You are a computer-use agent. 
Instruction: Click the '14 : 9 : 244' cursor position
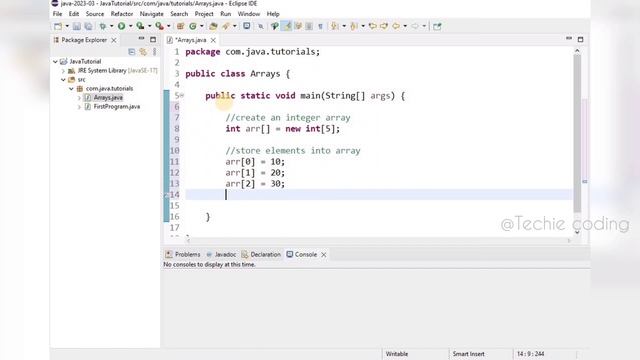click(531, 354)
